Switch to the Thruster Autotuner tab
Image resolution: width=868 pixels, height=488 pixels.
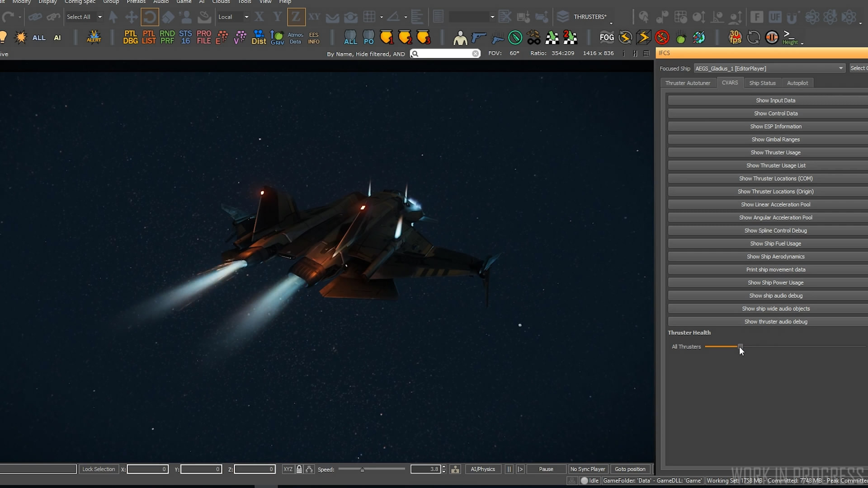coord(688,83)
